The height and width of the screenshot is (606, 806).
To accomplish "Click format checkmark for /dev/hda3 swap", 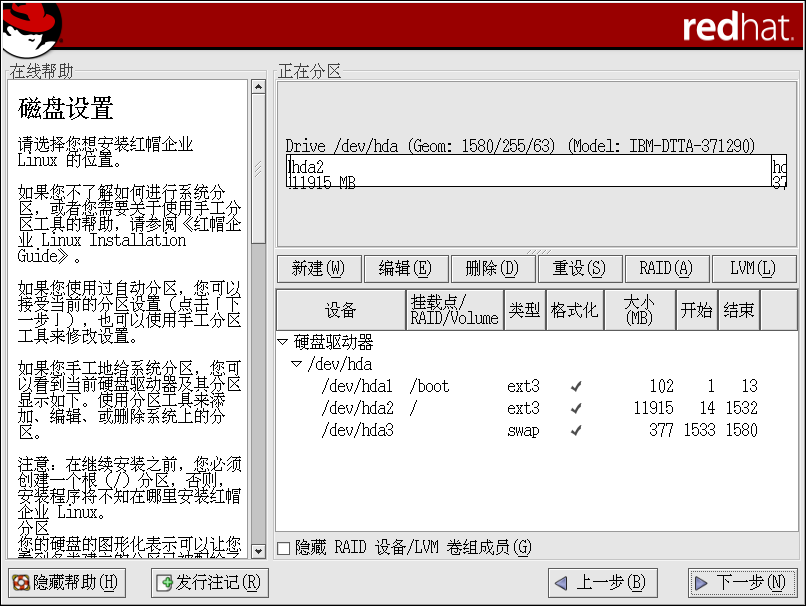I will click(x=576, y=430).
